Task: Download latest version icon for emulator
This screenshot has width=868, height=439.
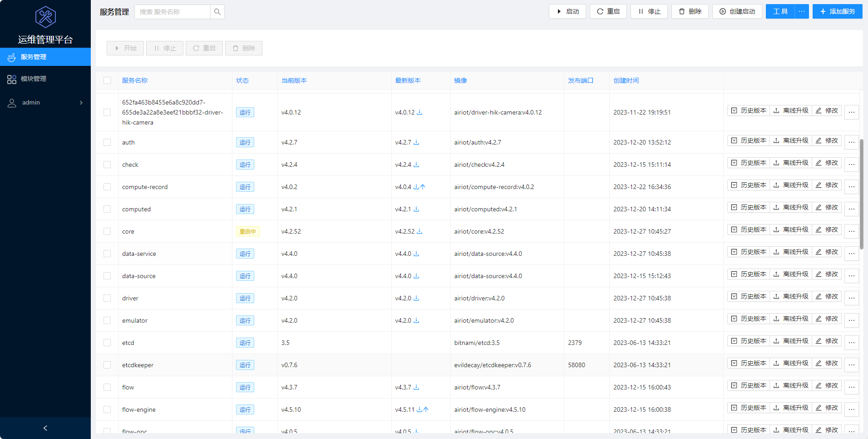Action: tap(416, 320)
